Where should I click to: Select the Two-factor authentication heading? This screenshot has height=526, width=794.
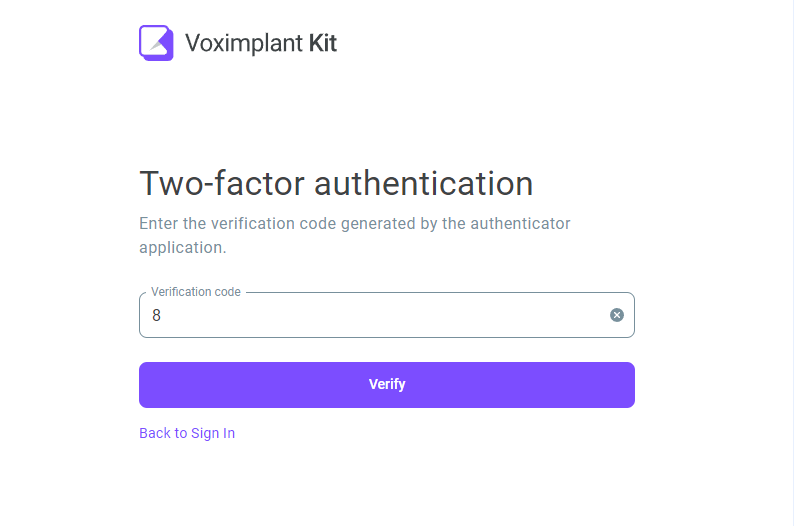tap(336, 183)
